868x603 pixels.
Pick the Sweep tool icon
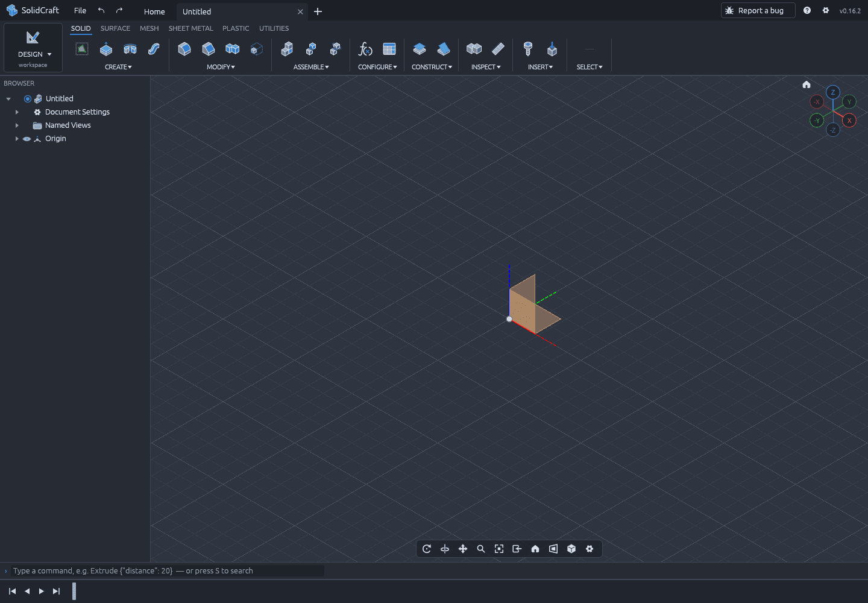tap(154, 49)
